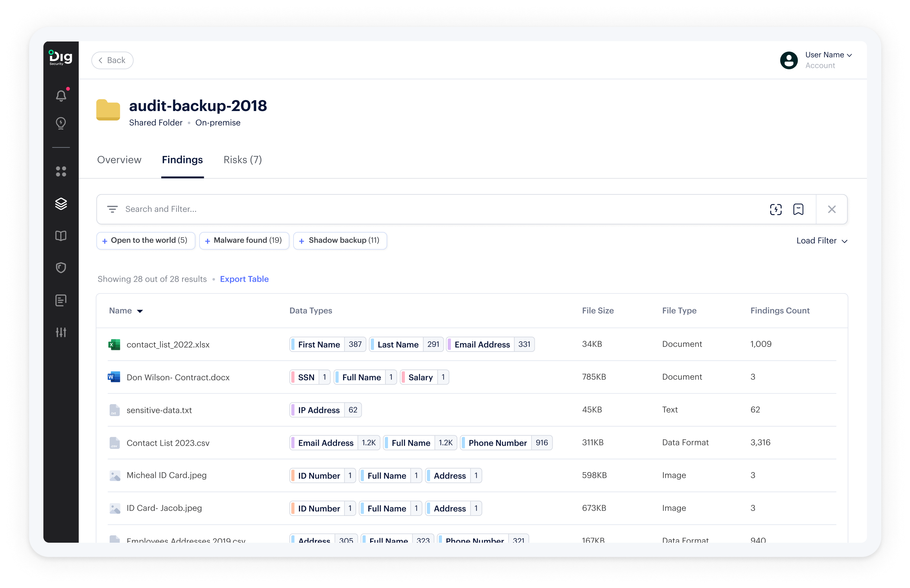Image resolution: width=910 pixels, height=588 pixels.
Task: Click the First Name 387 tag
Action: (328, 344)
